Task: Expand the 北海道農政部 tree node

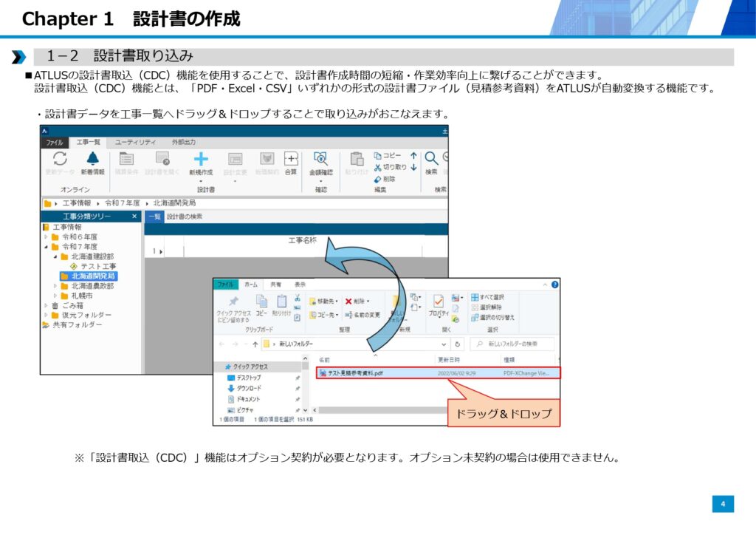Action: [55, 285]
